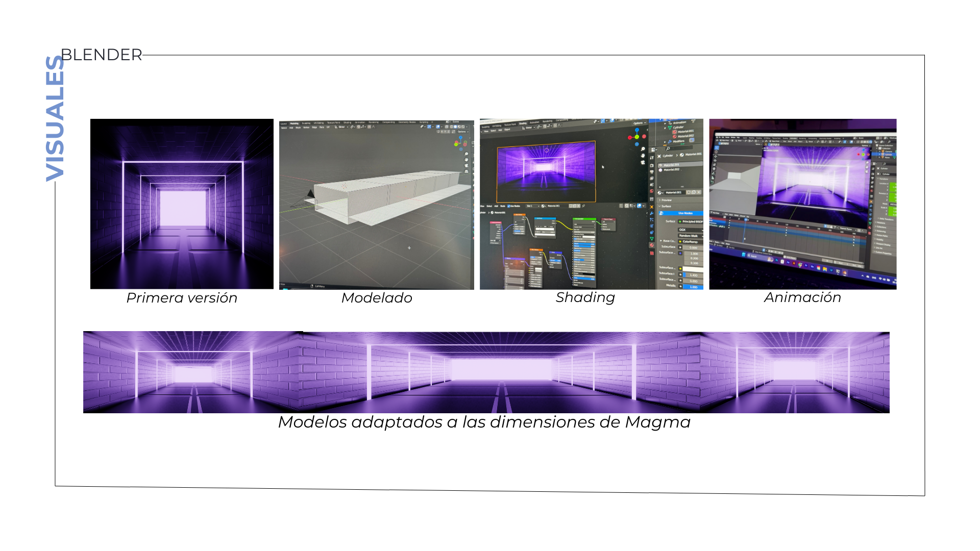This screenshot has height=551, width=980.
Task: Open the GGX distribution dropdown
Action: point(690,230)
